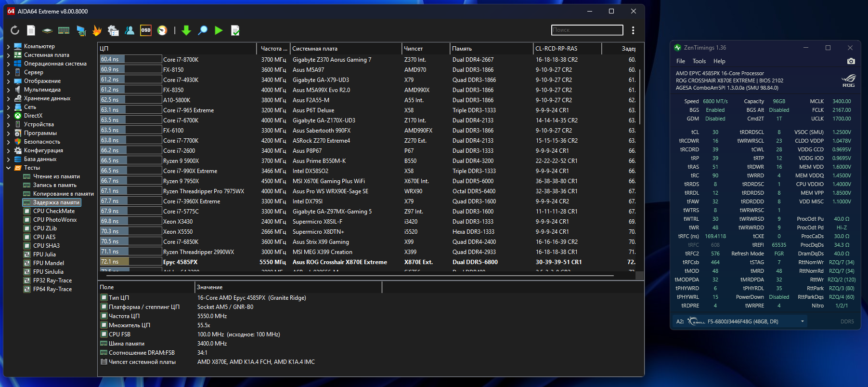Screen dimensions: 868x387
Task: Click the CPU chip icon in toolbar
Action: pyautogui.click(x=47, y=30)
